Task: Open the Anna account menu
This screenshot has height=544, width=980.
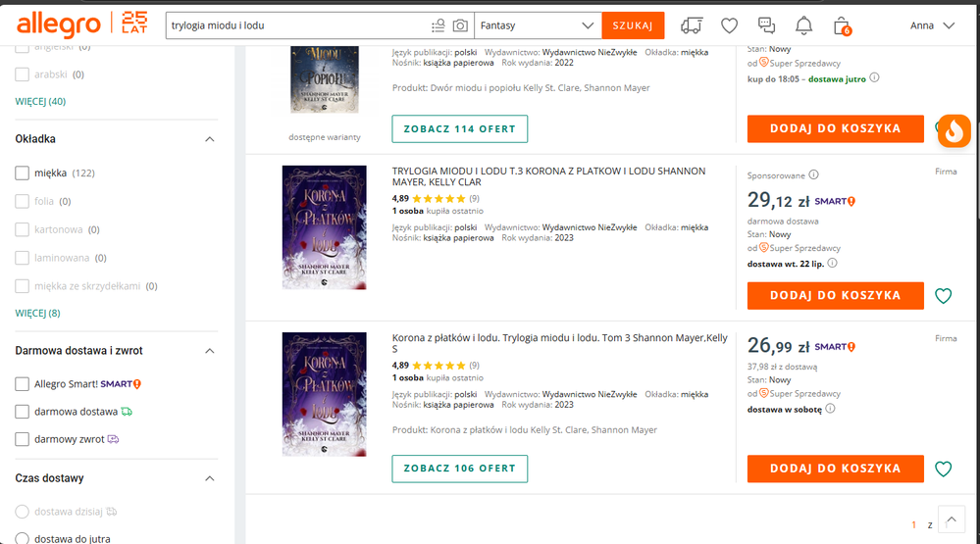Action: click(x=932, y=25)
